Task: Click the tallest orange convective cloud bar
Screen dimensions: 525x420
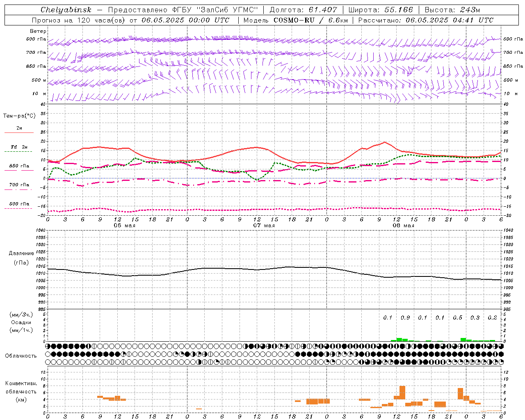Action: tap(402, 393)
